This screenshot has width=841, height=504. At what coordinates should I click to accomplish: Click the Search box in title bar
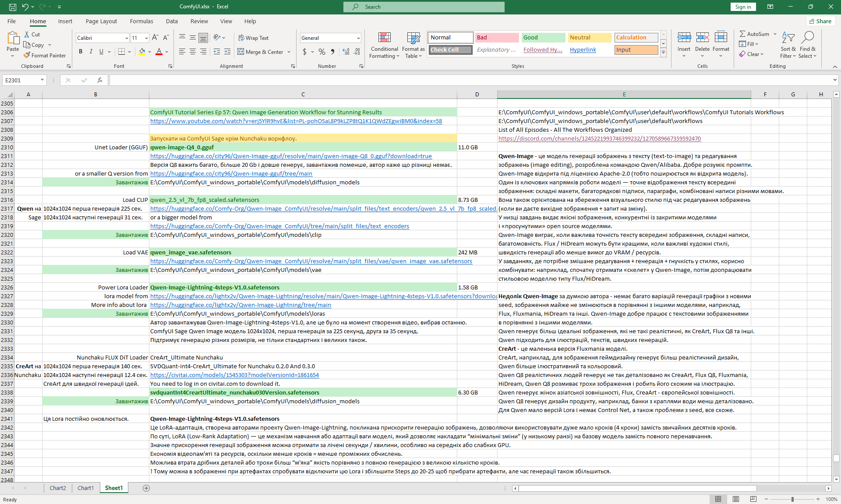tap(424, 7)
